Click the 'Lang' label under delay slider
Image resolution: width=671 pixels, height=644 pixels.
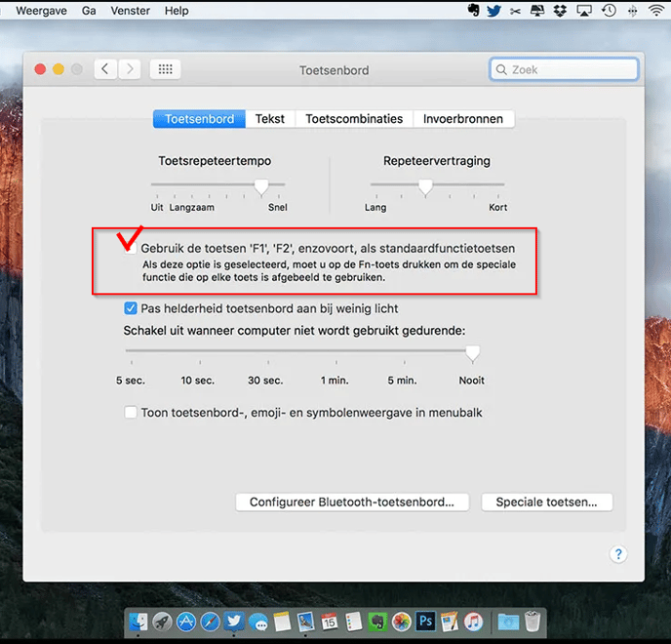point(375,207)
